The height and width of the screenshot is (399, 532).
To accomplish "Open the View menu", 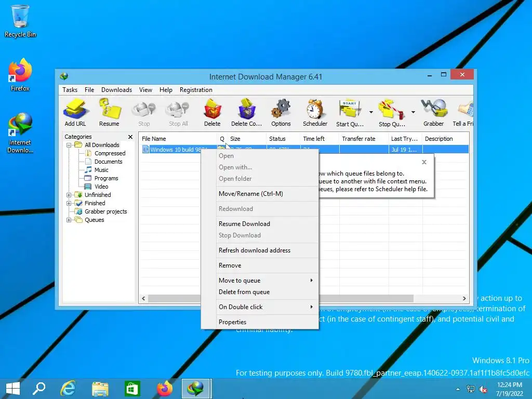I will tap(145, 90).
